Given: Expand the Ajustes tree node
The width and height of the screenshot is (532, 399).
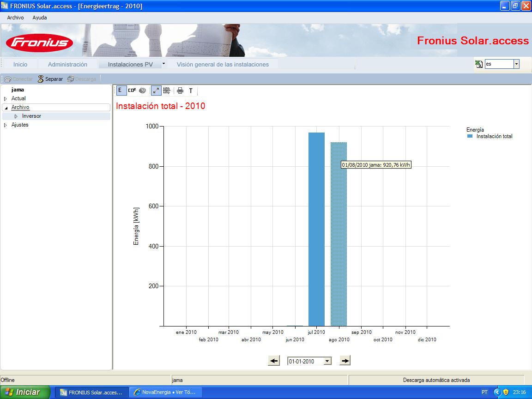Looking at the screenshot, I should [6, 125].
